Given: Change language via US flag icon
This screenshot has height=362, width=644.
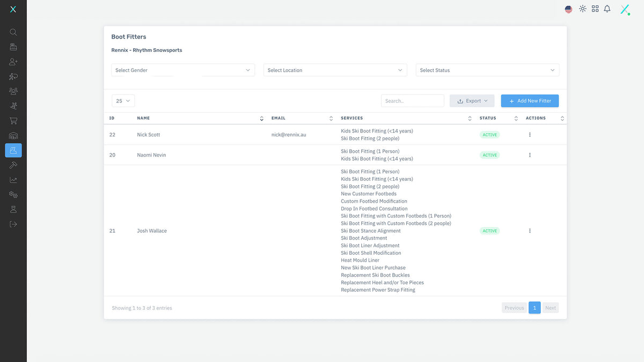Looking at the screenshot, I should (x=569, y=9).
